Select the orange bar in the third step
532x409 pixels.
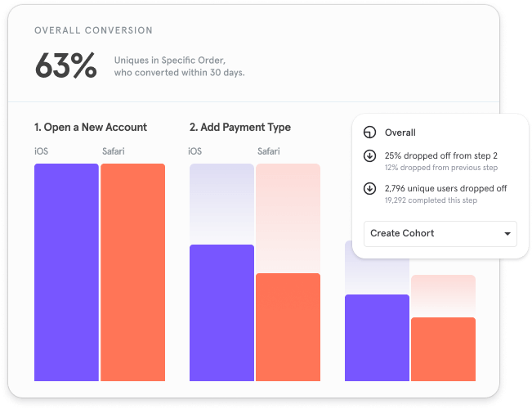(x=443, y=349)
